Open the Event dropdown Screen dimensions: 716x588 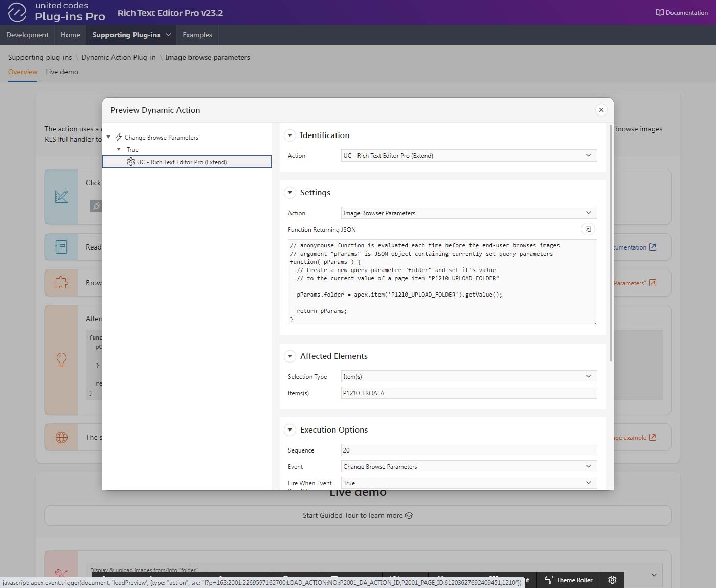click(x=469, y=466)
